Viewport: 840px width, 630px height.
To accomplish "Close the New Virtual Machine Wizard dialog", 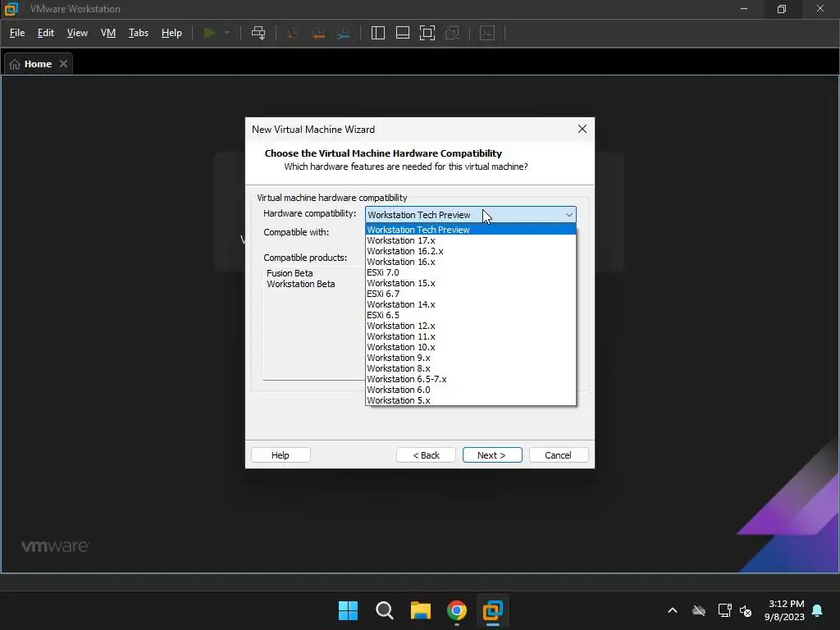I will click(x=582, y=129).
